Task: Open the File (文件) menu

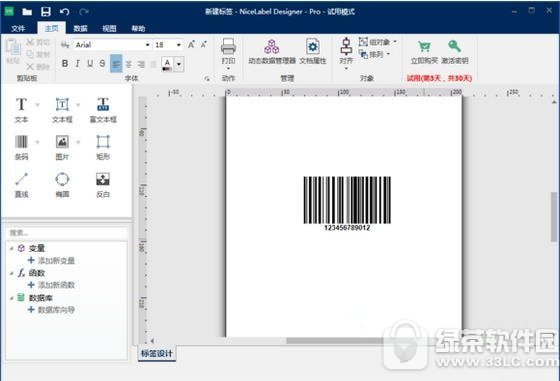Action: [x=18, y=28]
